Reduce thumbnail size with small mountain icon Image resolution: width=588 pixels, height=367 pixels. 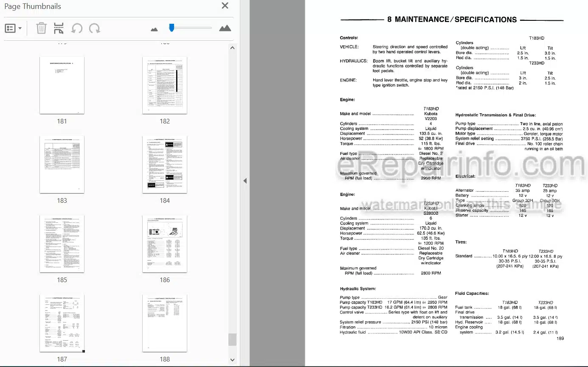pyautogui.click(x=154, y=29)
